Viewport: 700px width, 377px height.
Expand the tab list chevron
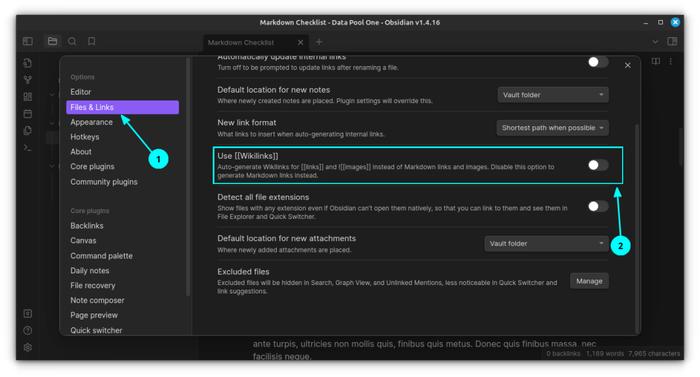655,42
